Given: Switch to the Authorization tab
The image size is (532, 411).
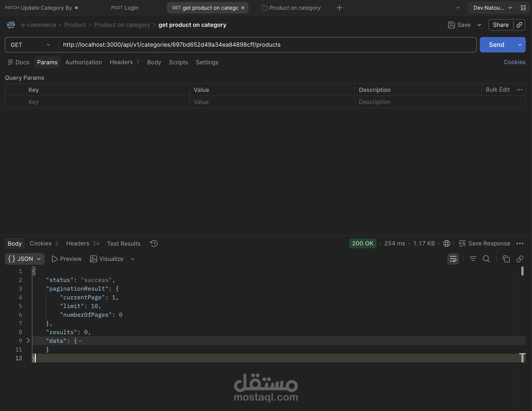Looking at the screenshot, I should (x=84, y=62).
